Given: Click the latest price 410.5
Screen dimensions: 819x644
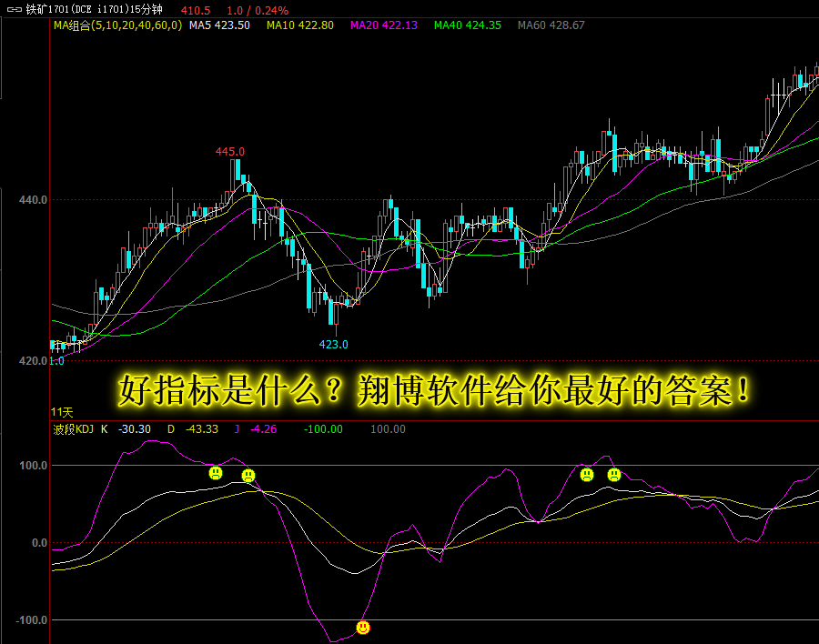Looking at the screenshot, I should [196, 10].
